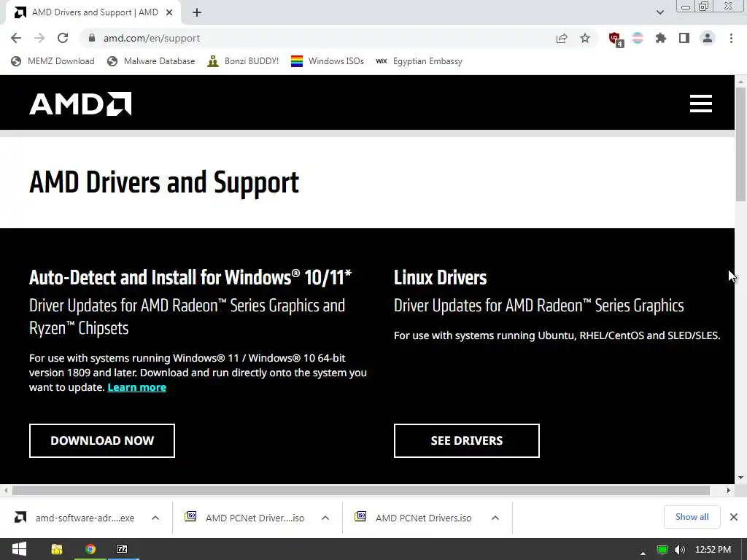Open the Extensions puzzle piece menu
The width and height of the screenshot is (747, 560).
pyautogui.click(x=661, y=38)
